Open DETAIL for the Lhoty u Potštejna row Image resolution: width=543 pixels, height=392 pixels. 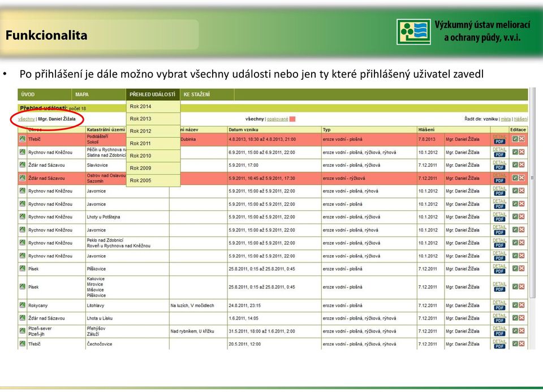pos(499,214)
